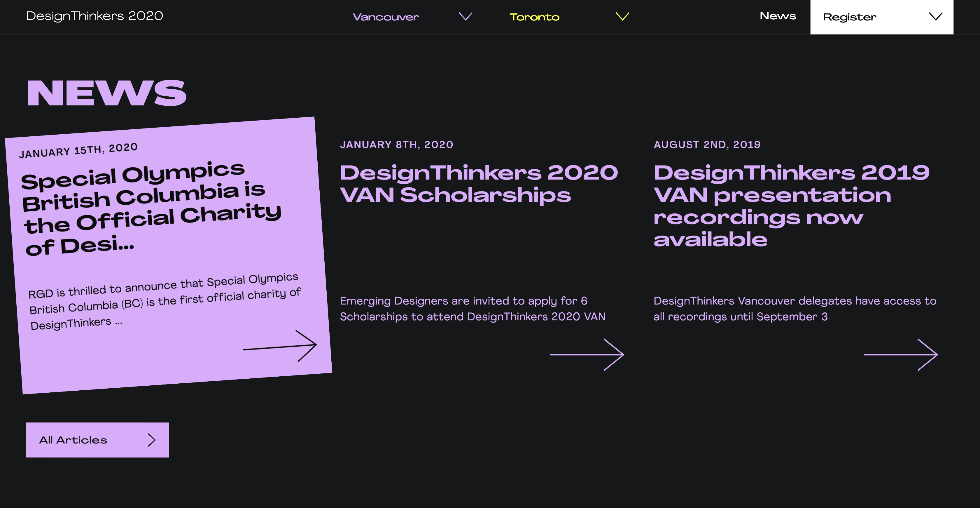Open the News menu item
The image size is (980, 508).
(x=778, y=16)
